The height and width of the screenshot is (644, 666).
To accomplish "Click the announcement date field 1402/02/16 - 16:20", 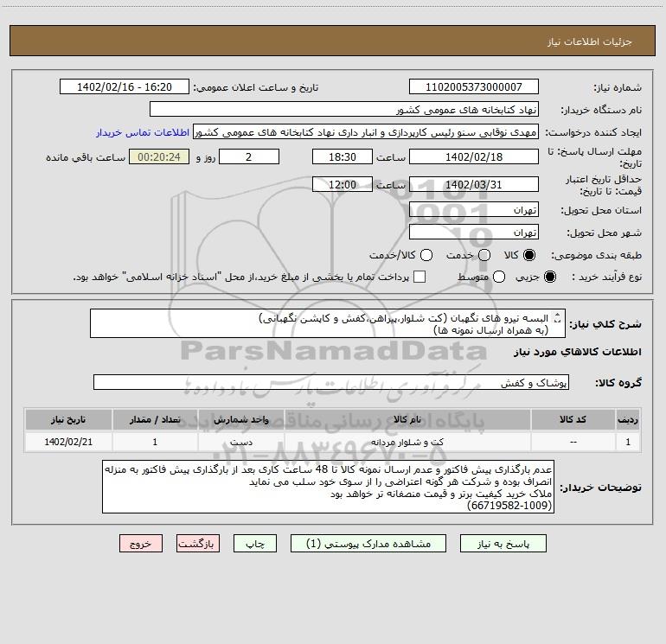I will pos(125,86).
